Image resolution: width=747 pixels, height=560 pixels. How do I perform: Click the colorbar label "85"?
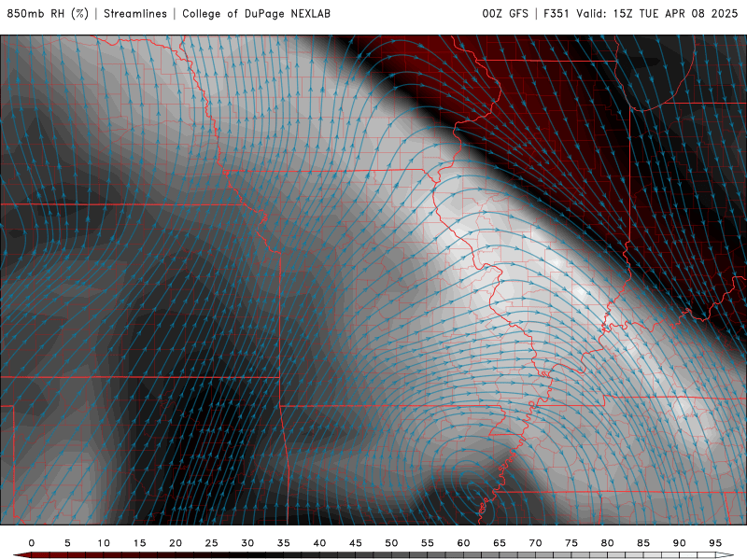click(x=643, y=543)
